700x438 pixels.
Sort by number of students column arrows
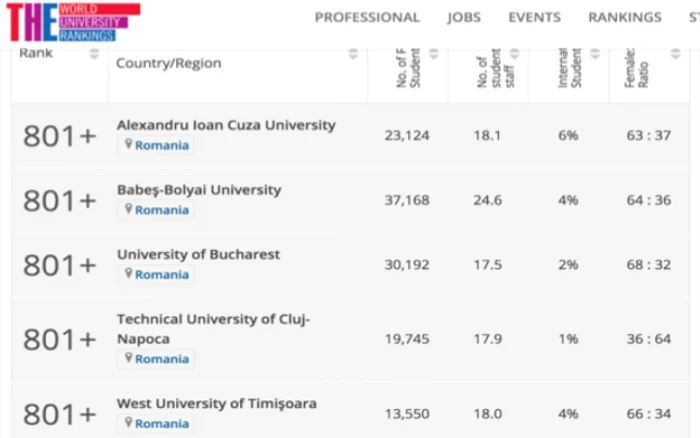433,54
